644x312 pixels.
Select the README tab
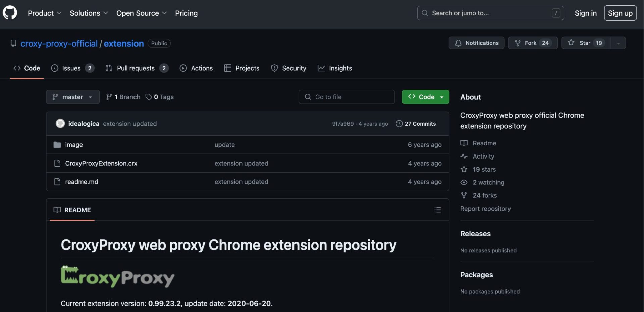[x=72, y=210]
